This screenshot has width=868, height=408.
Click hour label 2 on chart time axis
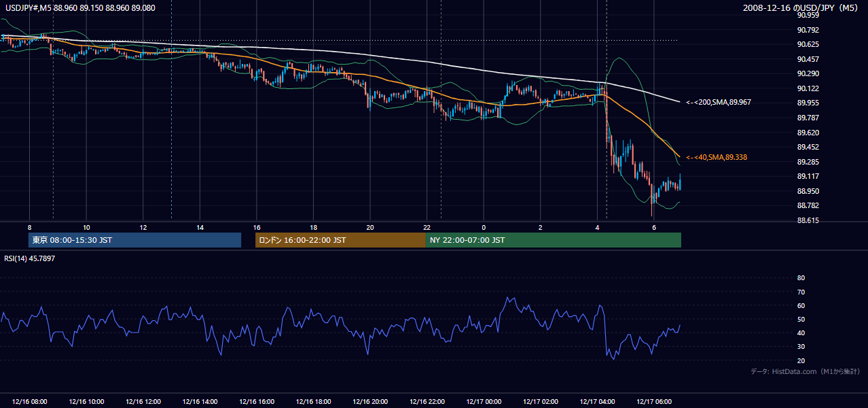[541, 227]
